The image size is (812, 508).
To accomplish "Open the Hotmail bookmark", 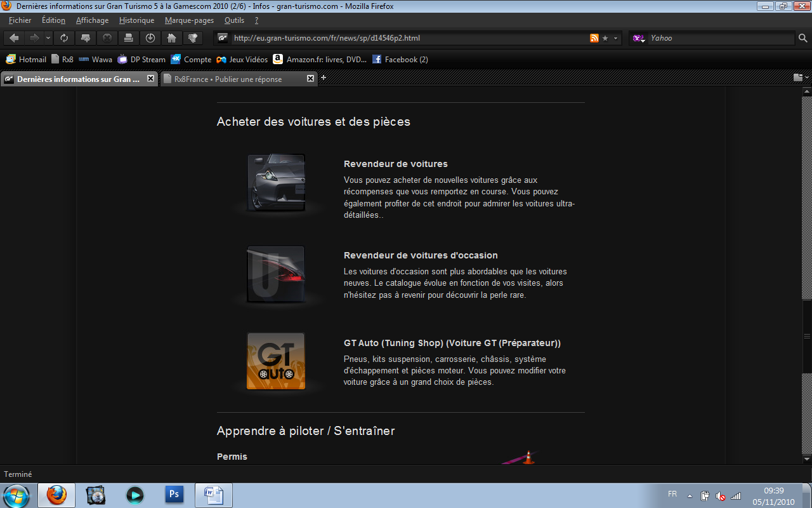I will click(26, 60).
